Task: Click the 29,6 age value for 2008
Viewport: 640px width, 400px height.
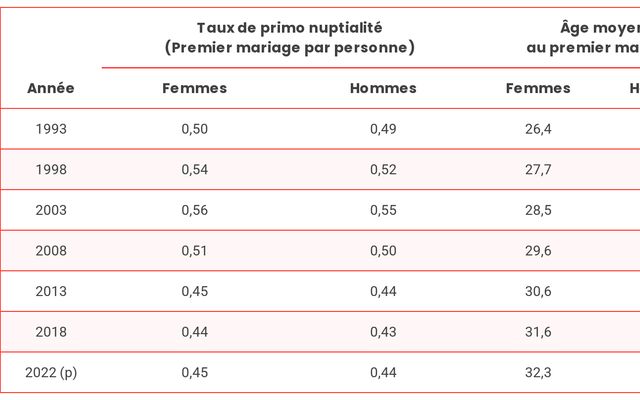Action: (538, 251)
